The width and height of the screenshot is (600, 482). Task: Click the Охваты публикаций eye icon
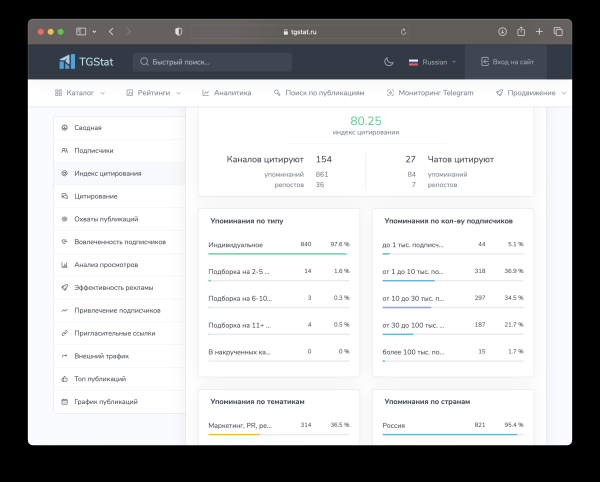point(65,219)
